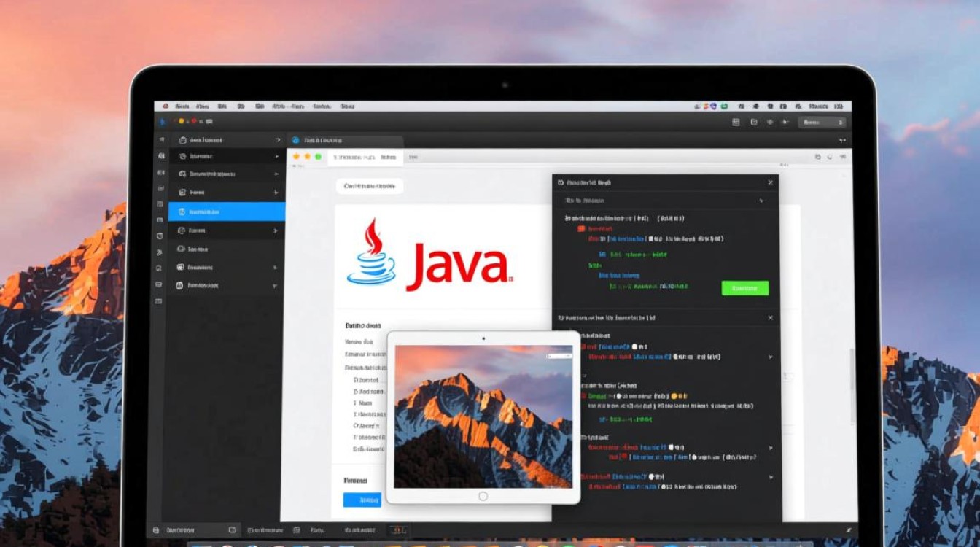
Task: Click the grid icon in the top-right dark toolbar
Action: (736, 123)
